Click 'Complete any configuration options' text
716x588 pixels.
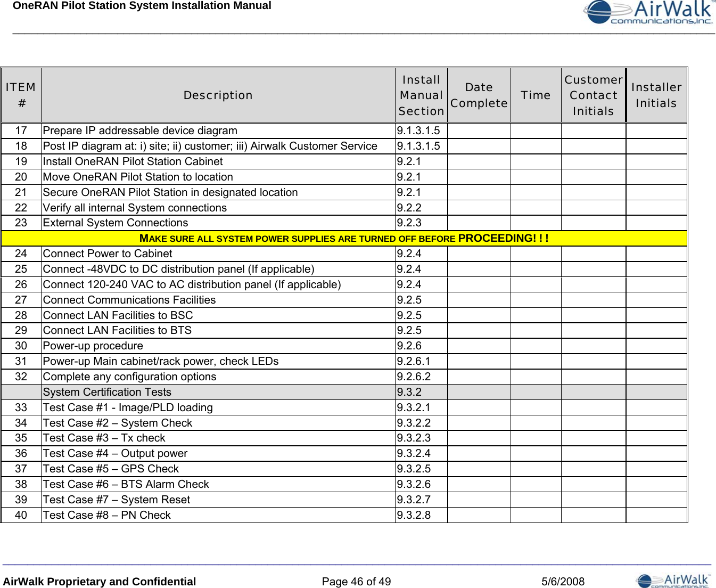coord(130,377)
